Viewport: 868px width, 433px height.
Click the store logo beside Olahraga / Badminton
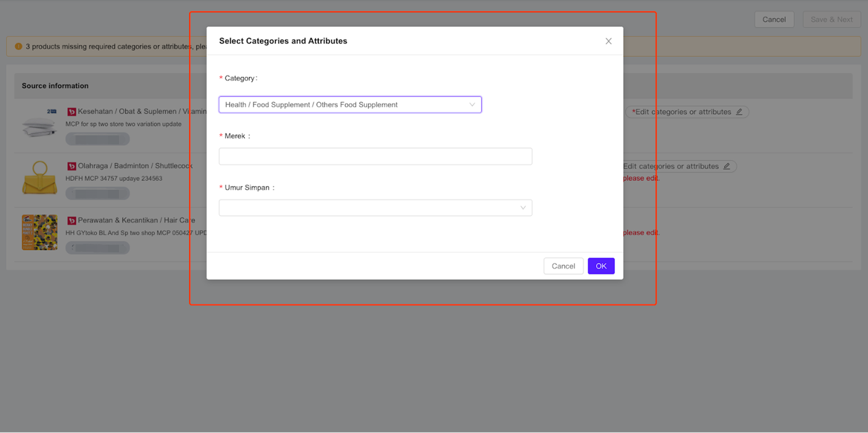[x=71, y=166]
